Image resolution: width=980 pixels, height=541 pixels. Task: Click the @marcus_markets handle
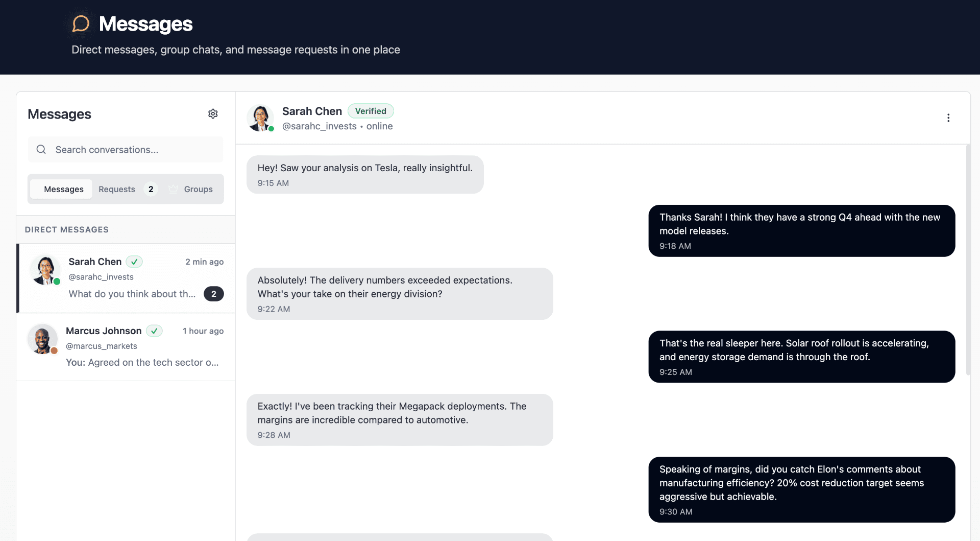[x=102, y=346]
